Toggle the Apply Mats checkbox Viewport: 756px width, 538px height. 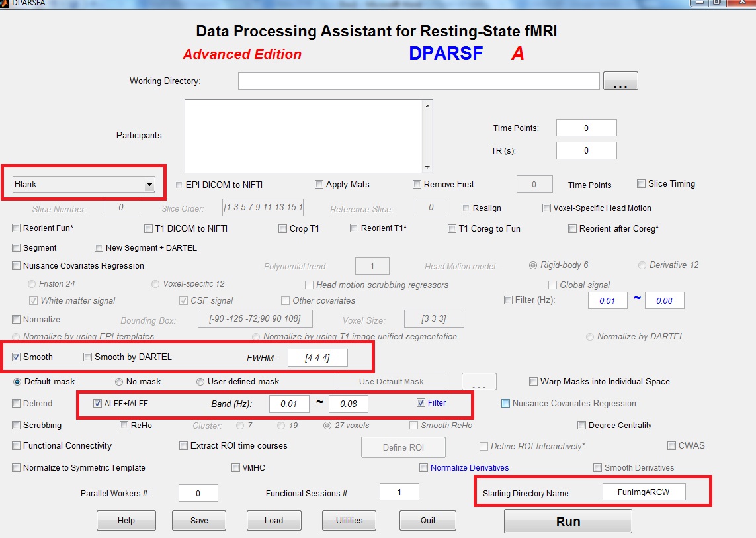[319, 185]
